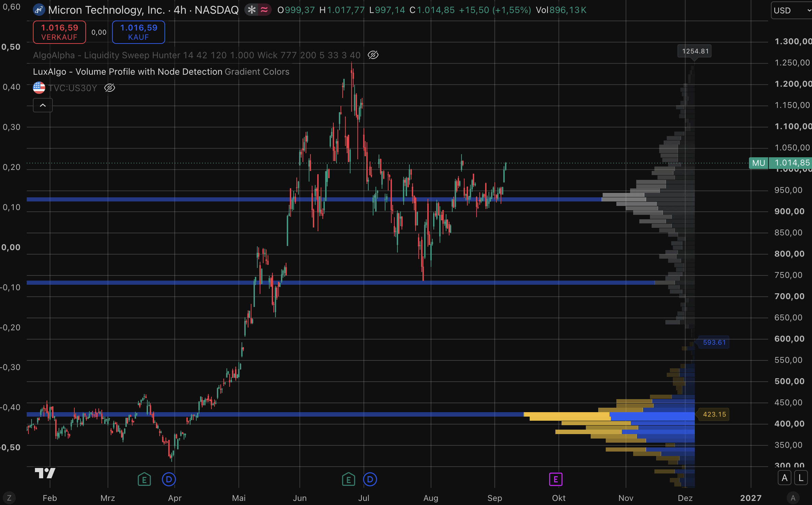Open the dividend marker near Apr
812x505 pixels.
pos(169,479)
